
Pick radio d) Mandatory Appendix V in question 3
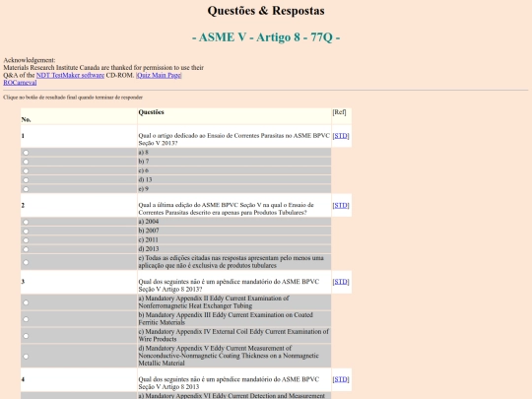(x=26, y=357)
